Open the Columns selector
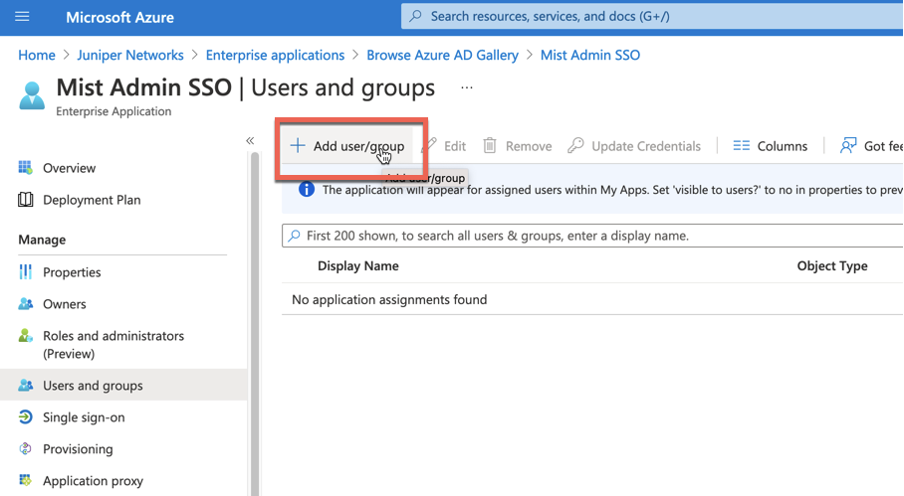Viewport: 904px width, 496px height. pyautogui.click(x=770, y=146)
